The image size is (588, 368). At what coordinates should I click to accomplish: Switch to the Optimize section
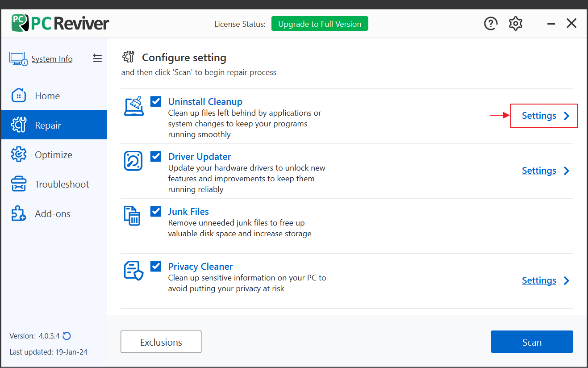coord(54,155)
